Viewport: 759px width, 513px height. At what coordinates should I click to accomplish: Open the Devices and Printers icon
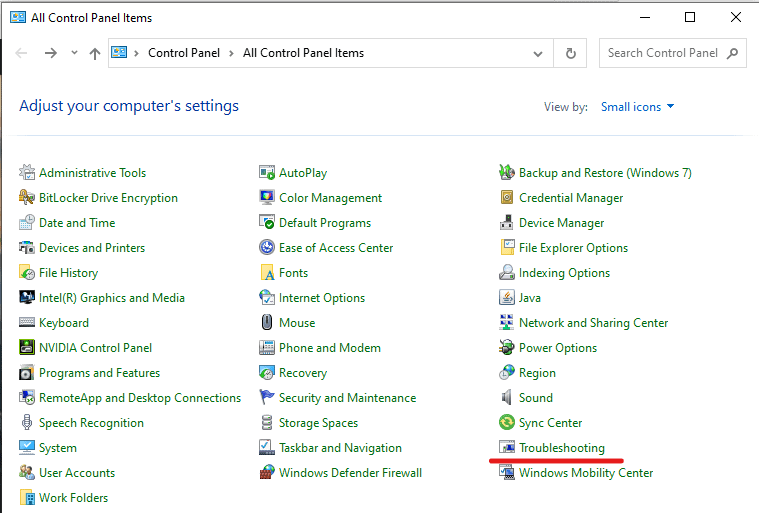coord(27,248)
